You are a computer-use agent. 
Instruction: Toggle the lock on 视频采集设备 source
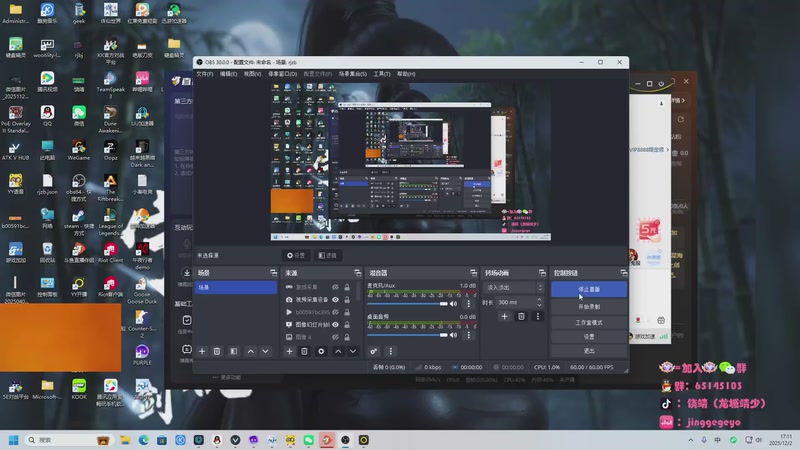pyautogui.click(x=347, y=299)
